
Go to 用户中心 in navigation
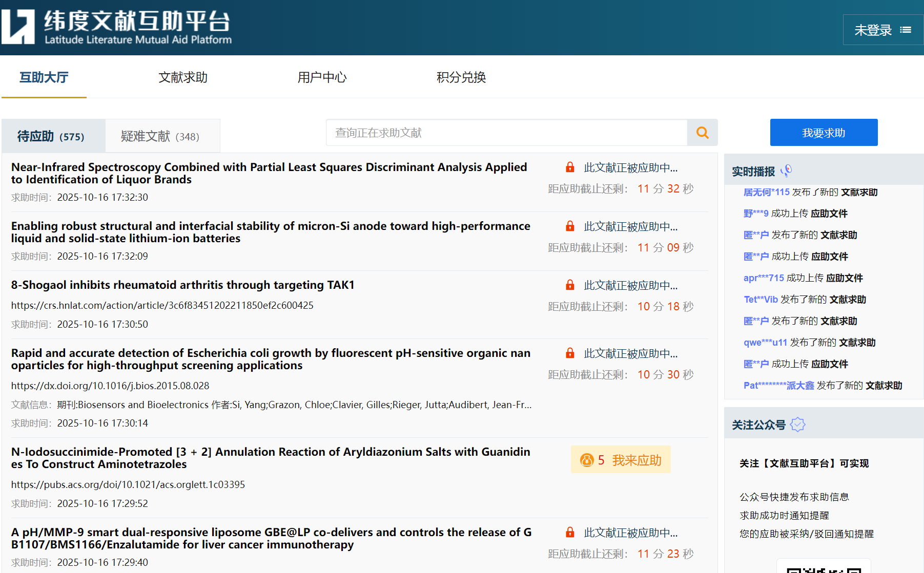coord(322,77)
